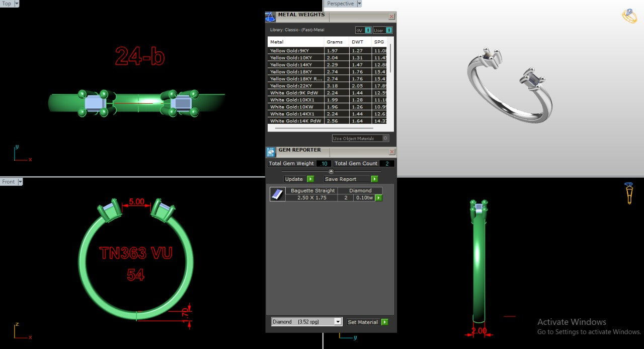Select the Front viewport label
The image size is (644, 349).
[9, 182]
